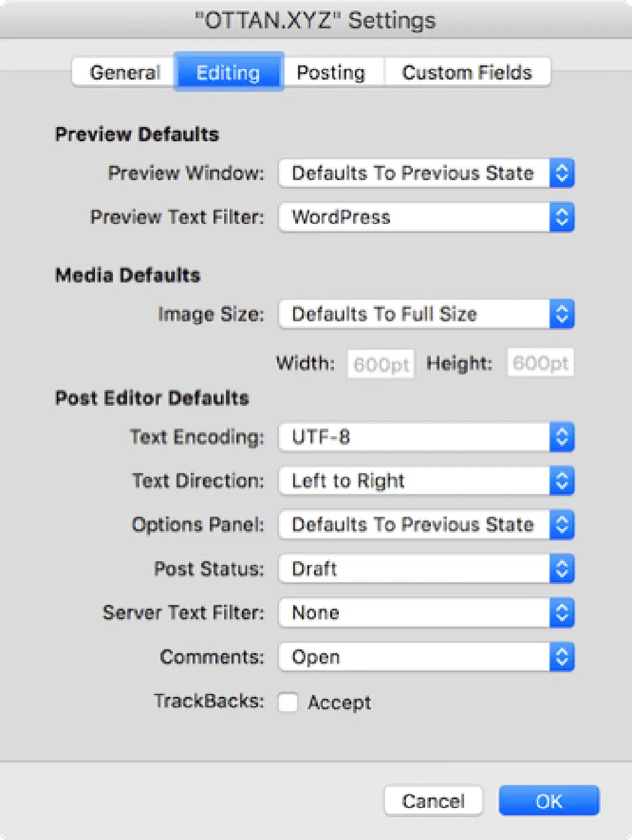Viewport: 632px width, 840px height.
Task: Confirm settings with the OK button
Action: (x=549, y=801)
